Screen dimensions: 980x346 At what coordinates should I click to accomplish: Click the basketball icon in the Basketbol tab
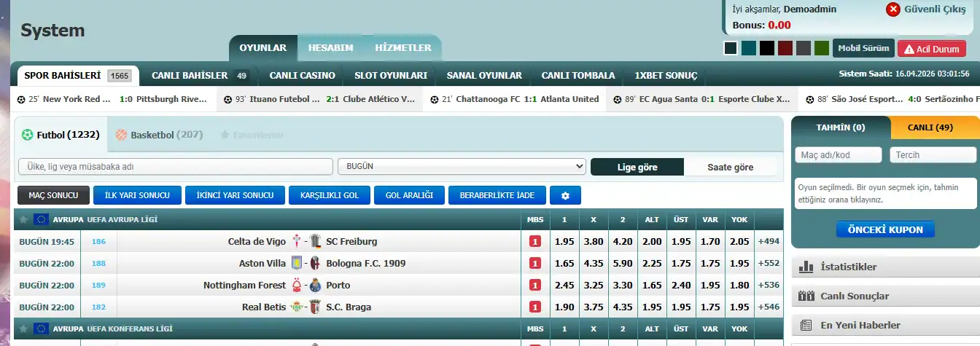[x=121, y=135]
